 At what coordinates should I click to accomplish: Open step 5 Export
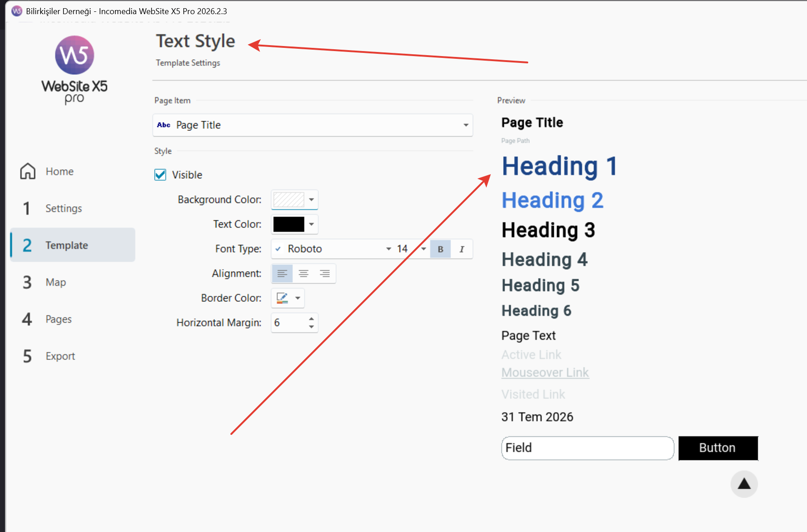coord(73,356)
